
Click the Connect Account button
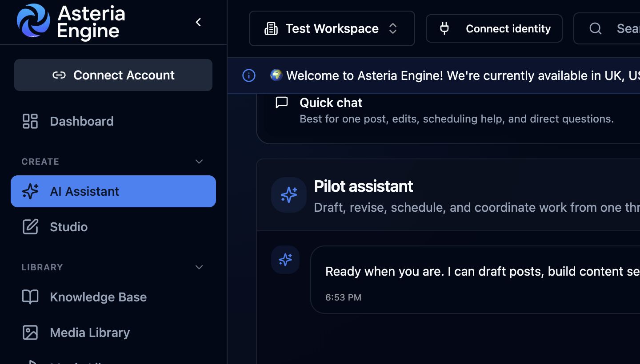click(x=113, y=75)
